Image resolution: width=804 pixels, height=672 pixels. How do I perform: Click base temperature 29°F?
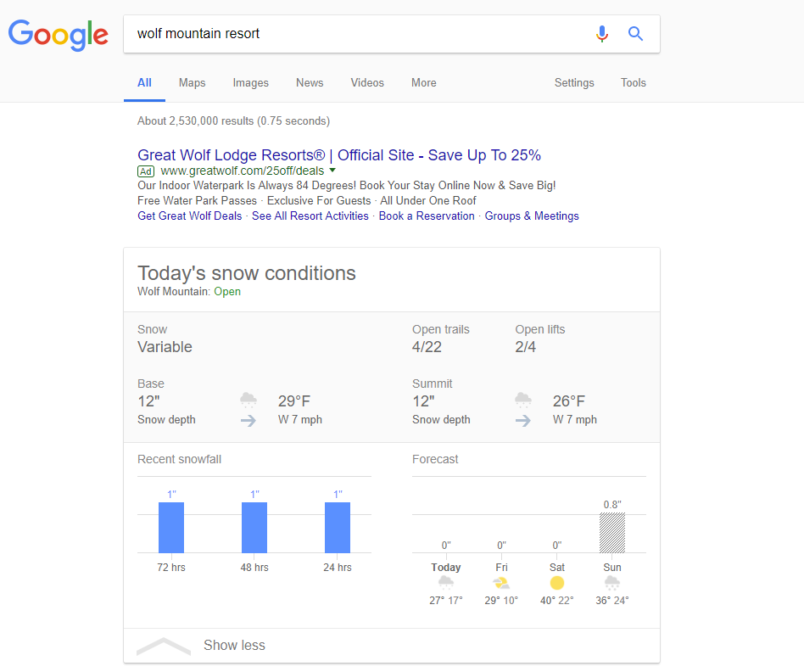click(294, 401)
